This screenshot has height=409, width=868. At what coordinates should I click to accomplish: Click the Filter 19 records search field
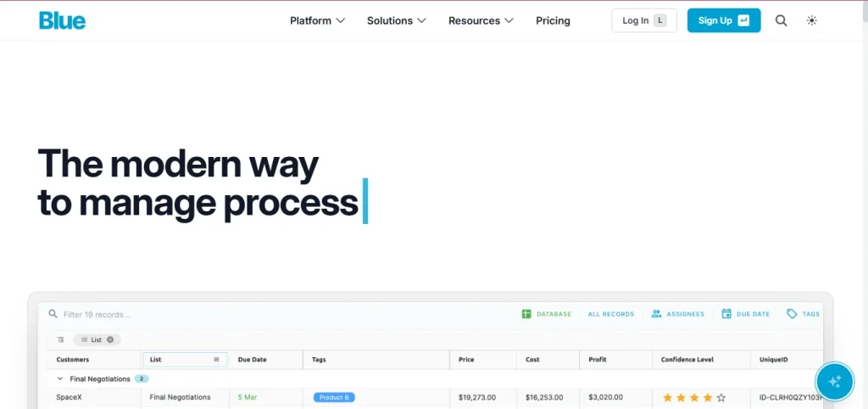point(170,314)
